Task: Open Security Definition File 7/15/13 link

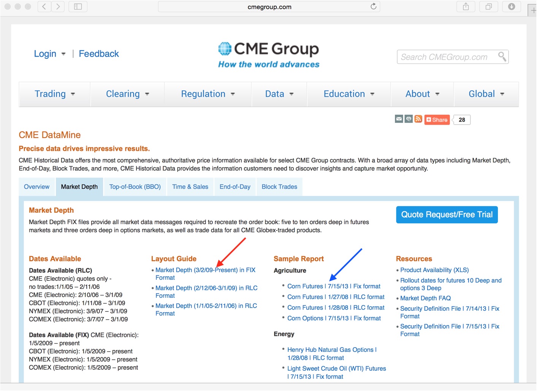Action: tap(450, 330)
